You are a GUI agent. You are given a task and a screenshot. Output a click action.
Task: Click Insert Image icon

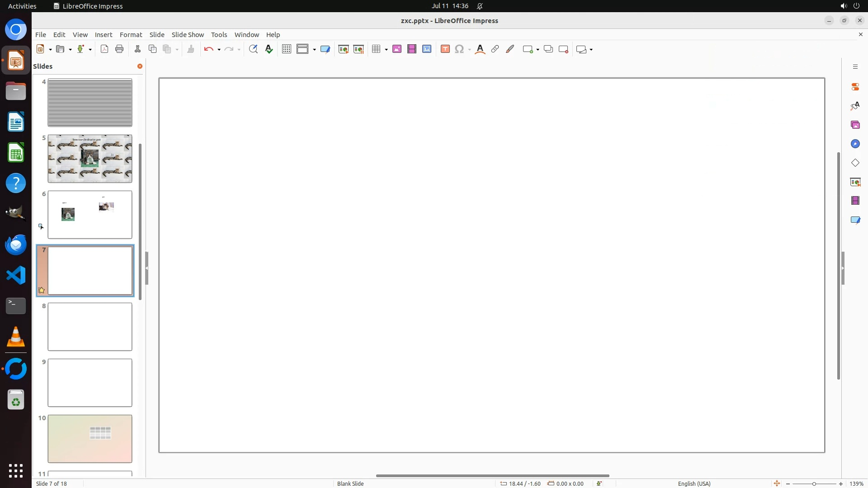[396, 49]
